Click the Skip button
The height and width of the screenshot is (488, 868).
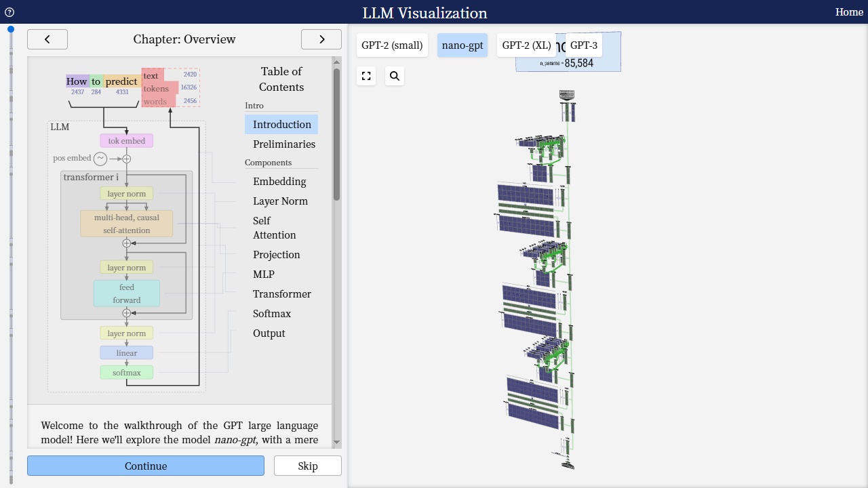[x=308, y=466]
